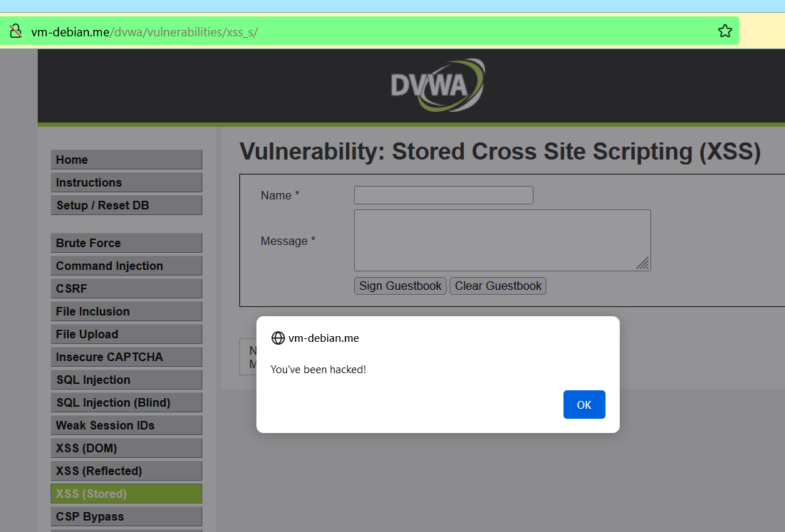Focus the Message text area

coord(502,240)
